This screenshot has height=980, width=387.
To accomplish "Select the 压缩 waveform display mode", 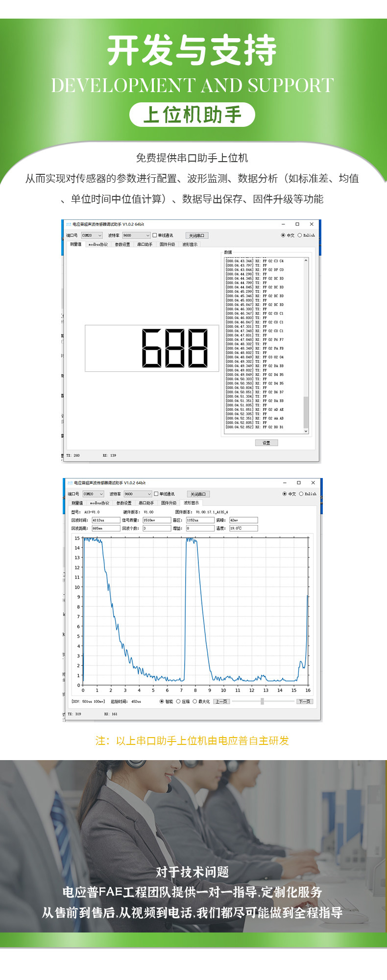I will tap(183, 701).
